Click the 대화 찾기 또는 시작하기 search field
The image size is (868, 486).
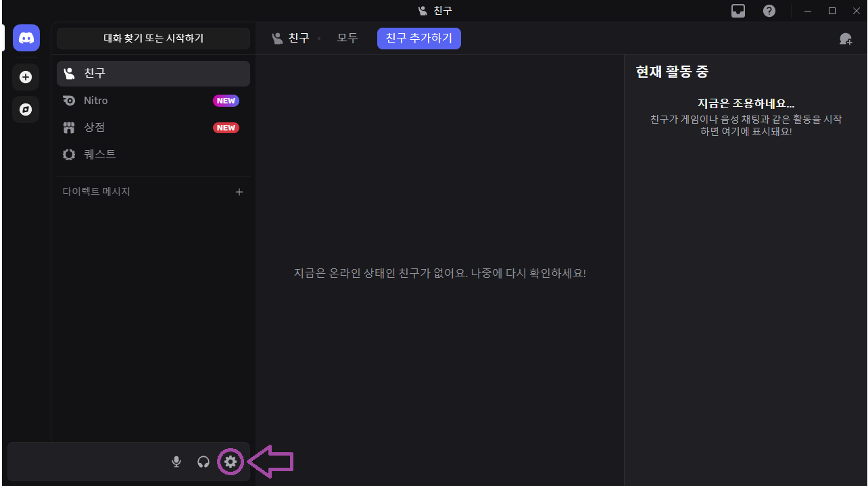click(153, 39)
